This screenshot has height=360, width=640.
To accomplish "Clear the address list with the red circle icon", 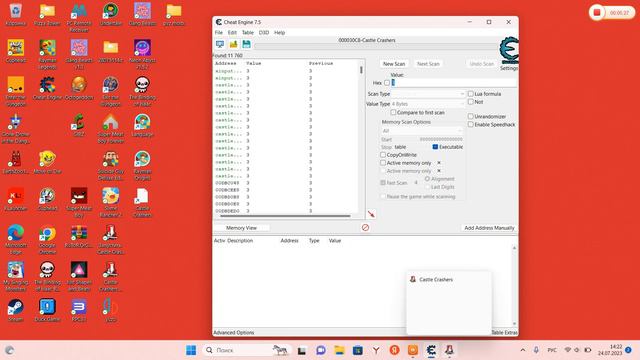I will (x=365, y=228).
